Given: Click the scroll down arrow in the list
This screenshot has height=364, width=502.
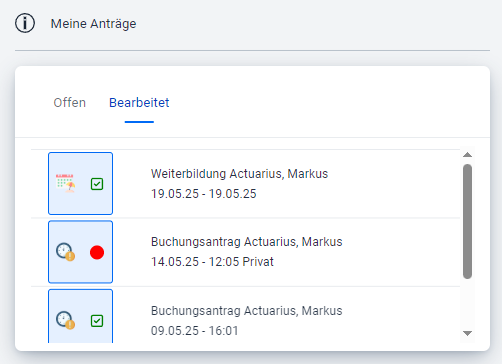Looking at the screenshot, I should point(467,333).
